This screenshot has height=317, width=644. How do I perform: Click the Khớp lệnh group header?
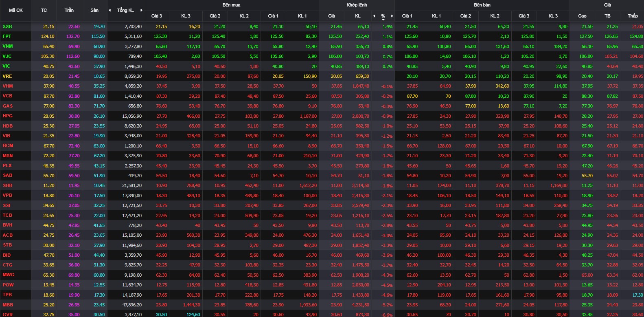click(357, 5)
